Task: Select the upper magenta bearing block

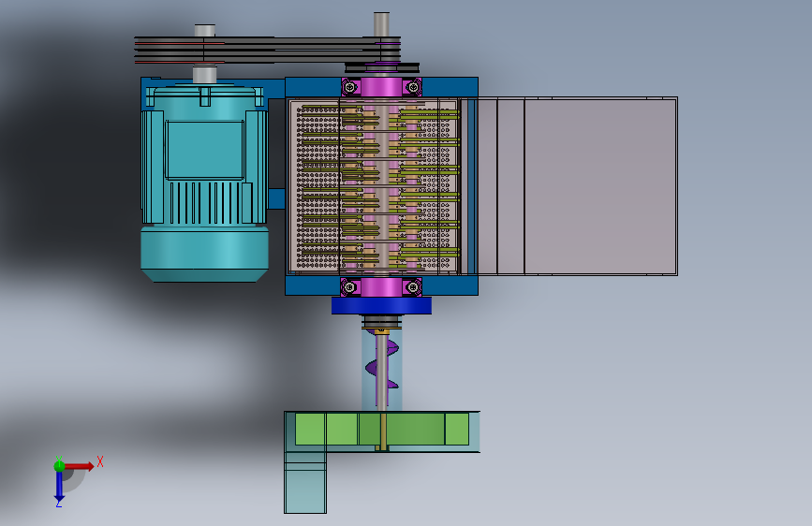Action: tap(382, 87)
